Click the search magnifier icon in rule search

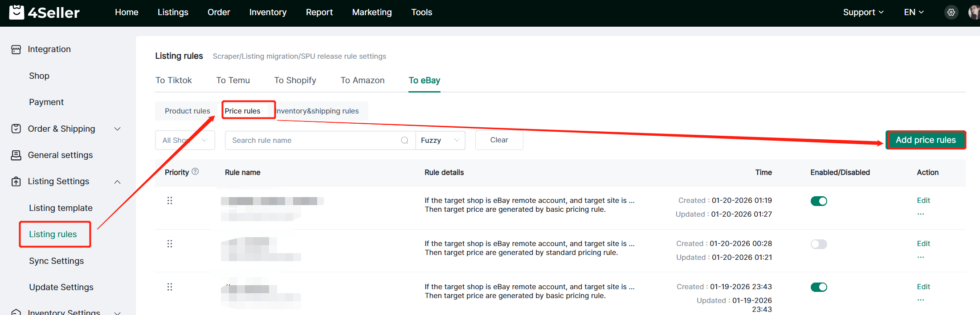pos(404,141)
